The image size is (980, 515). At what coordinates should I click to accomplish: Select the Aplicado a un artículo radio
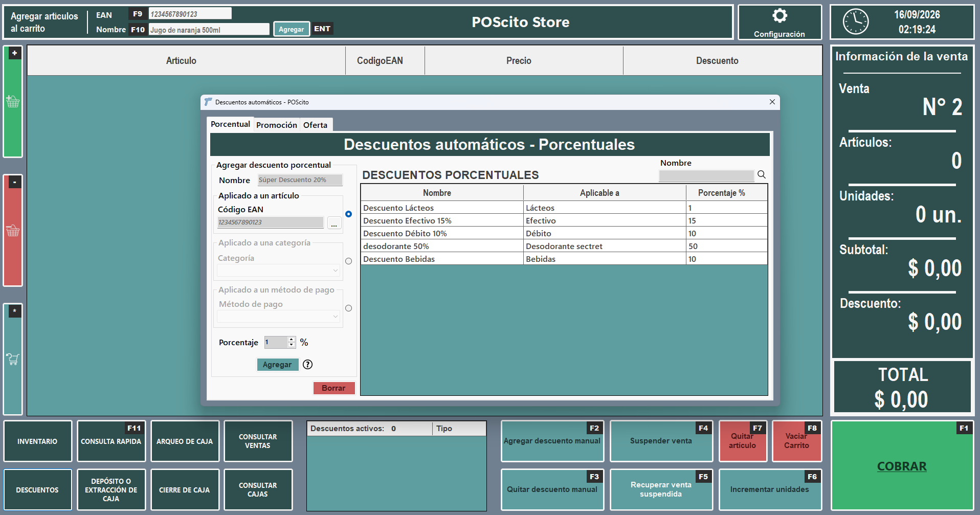(x=348, y=214)
